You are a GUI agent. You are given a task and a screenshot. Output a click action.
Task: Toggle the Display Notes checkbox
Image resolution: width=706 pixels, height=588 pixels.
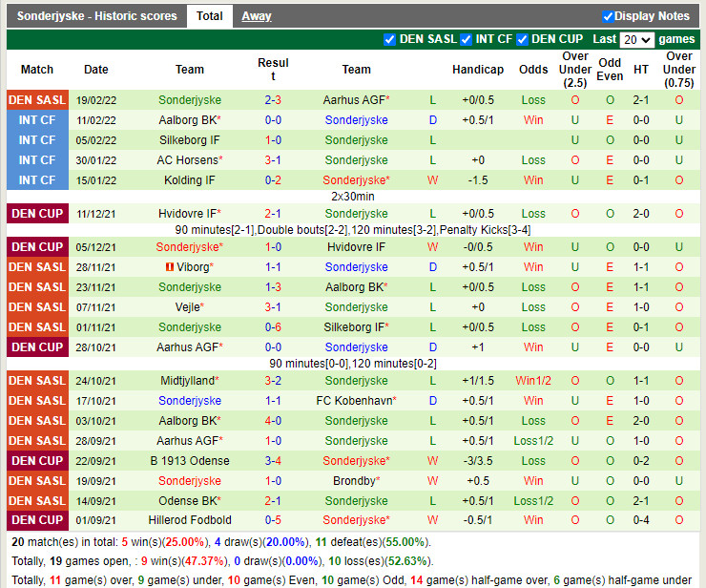[x=608, y=16]
